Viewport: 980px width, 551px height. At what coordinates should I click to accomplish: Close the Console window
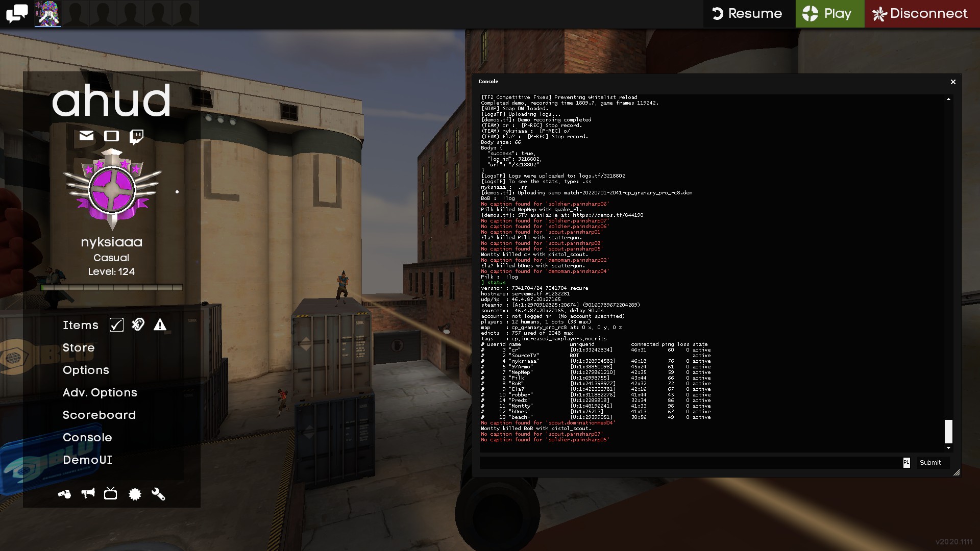click(953, 82)
